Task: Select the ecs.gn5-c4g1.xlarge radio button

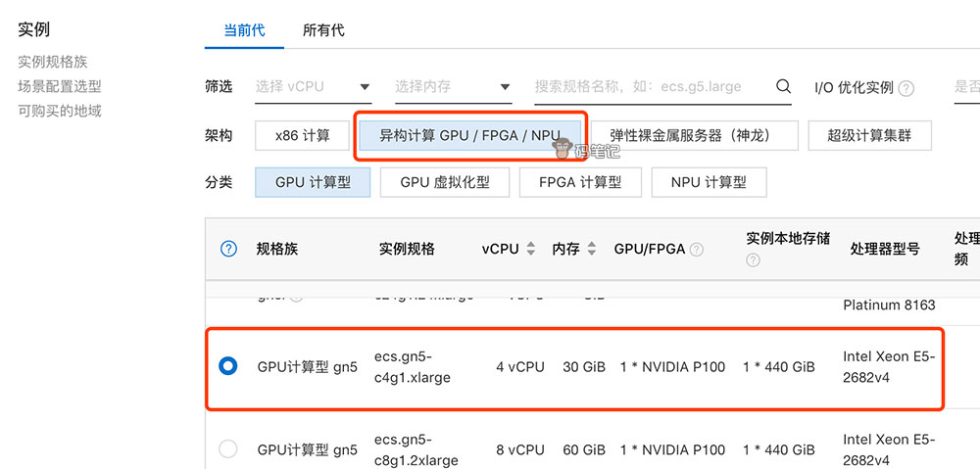Action: click(x=228, y=366)
